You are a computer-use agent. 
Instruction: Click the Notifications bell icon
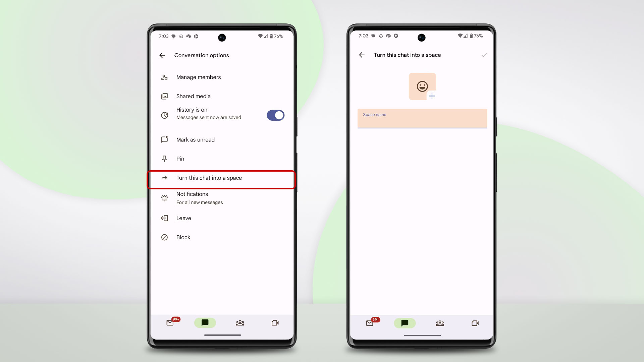click(165, 198)
